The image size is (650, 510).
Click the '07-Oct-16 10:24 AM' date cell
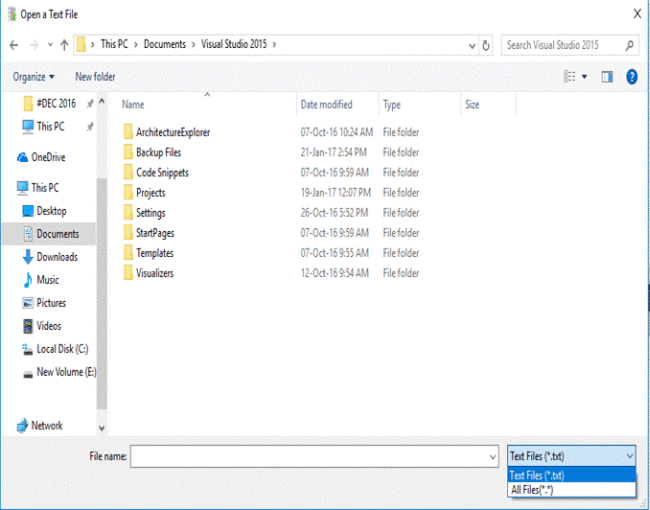click(x=337, y=132)
